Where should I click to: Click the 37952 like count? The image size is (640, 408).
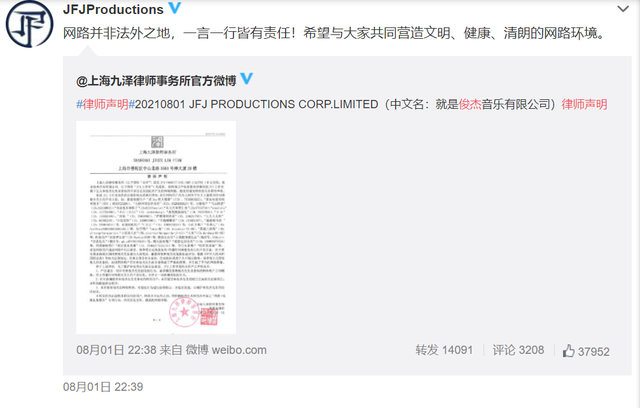[x=593, y=351]
